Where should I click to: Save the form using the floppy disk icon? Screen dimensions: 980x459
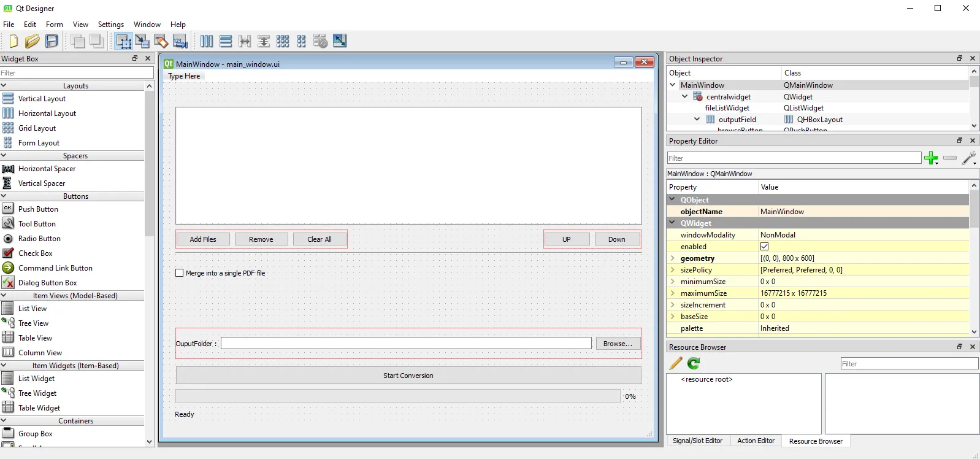[52, 41]
